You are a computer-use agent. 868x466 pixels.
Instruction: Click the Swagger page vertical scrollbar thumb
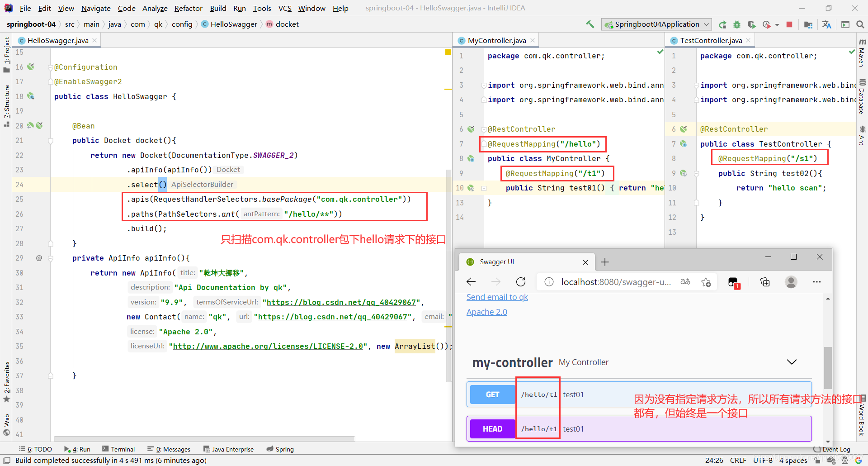tap(827, 368)
